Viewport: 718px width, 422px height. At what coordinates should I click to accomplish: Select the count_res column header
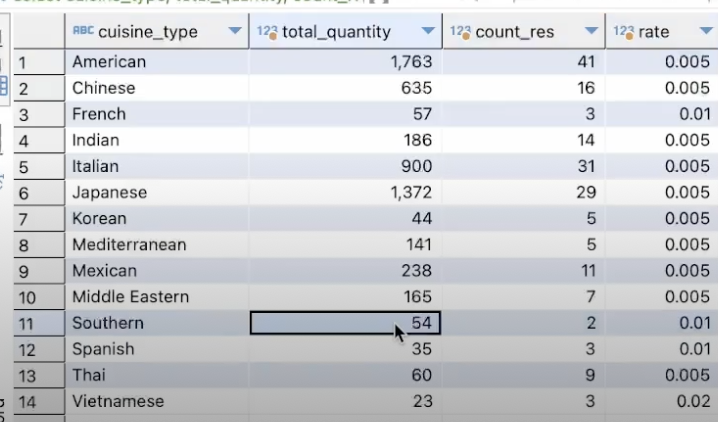coord(524,31)
